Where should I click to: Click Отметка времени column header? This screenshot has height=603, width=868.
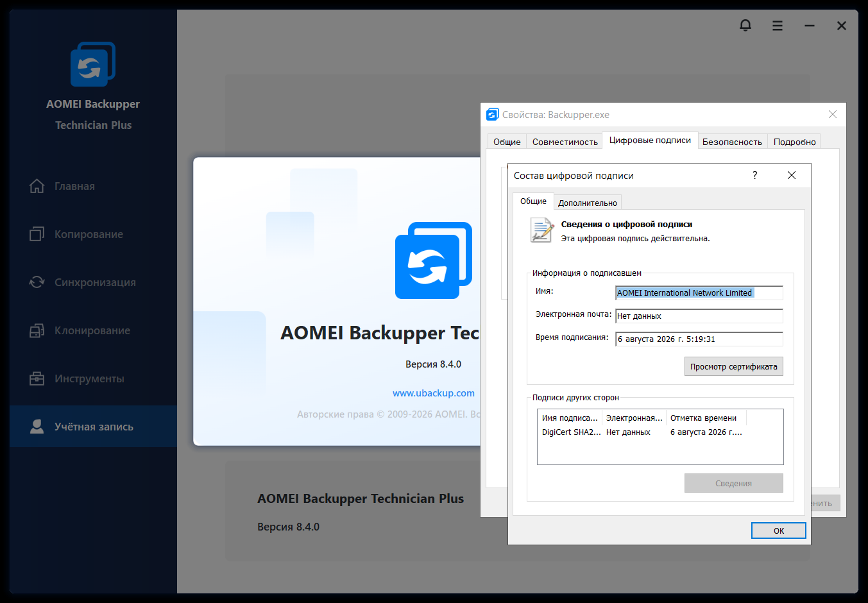point(706,418)
